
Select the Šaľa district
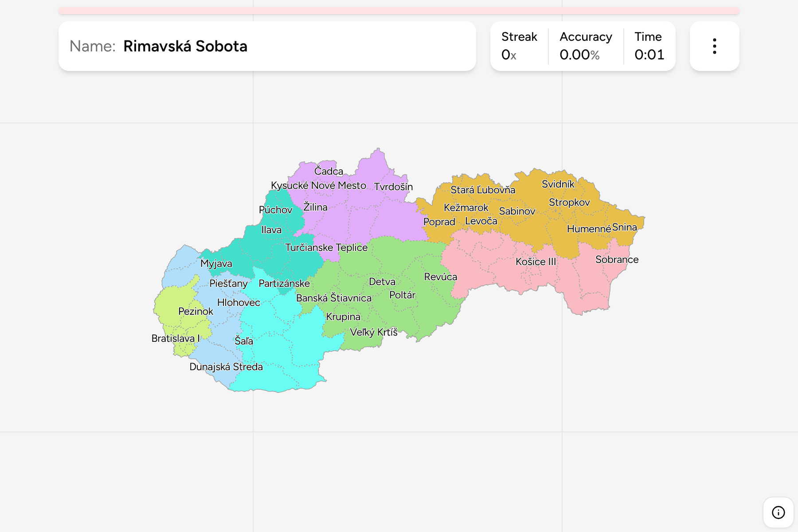coord(243,340)
